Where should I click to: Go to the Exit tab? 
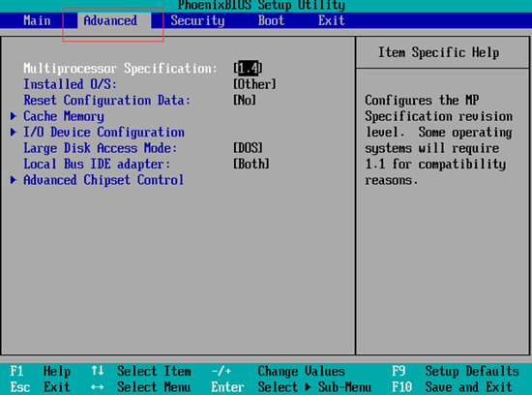pyautogui.click(x=331, y=20)
